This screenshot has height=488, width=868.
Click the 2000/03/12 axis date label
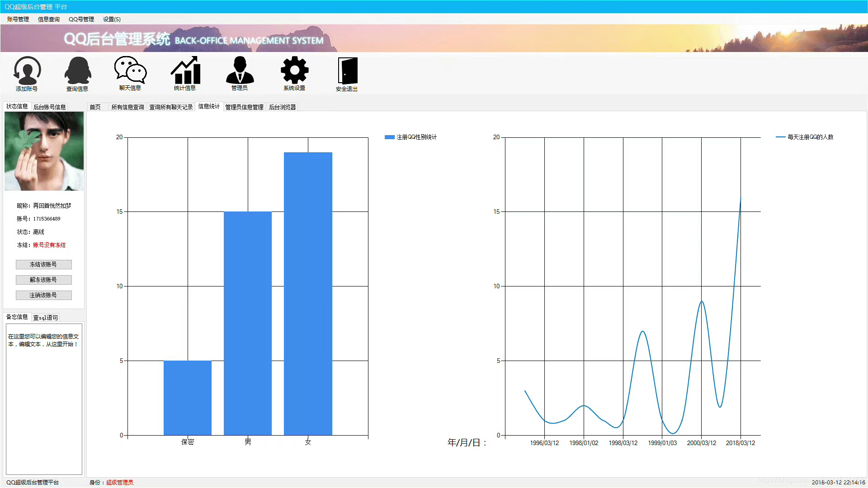click(x=702, y=443)
